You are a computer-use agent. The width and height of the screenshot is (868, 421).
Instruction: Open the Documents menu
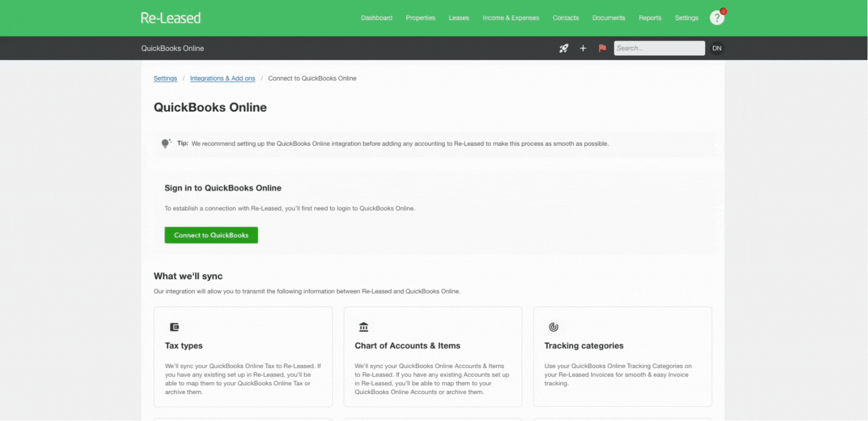tap(608, 18)
